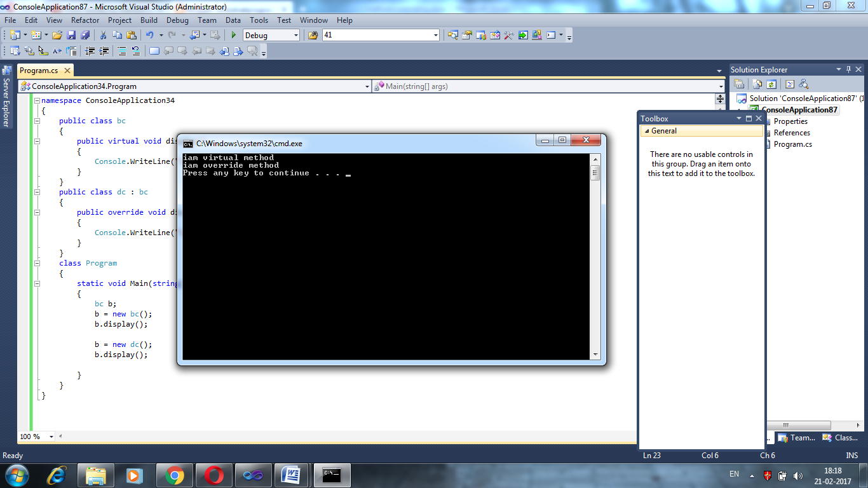This screenshot has width=868, height=488.
Task: Open Google Chrome from the taskbar
Action: tap(175, 475)
